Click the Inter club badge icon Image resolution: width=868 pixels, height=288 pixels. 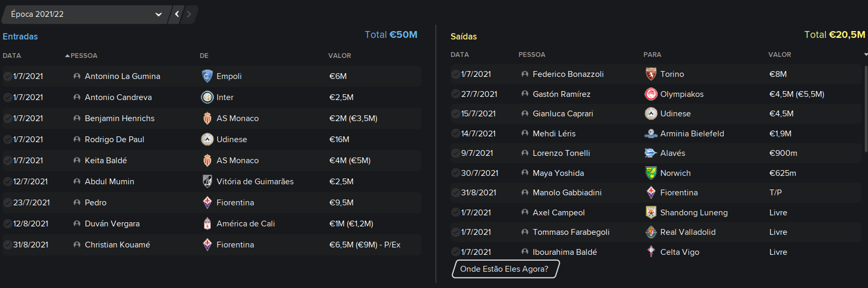coord(207,97)
